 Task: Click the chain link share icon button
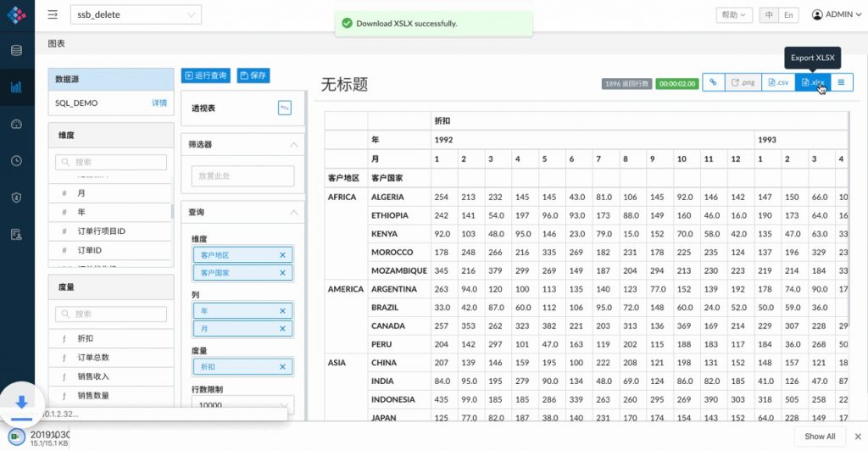click(x=714, y=82)
